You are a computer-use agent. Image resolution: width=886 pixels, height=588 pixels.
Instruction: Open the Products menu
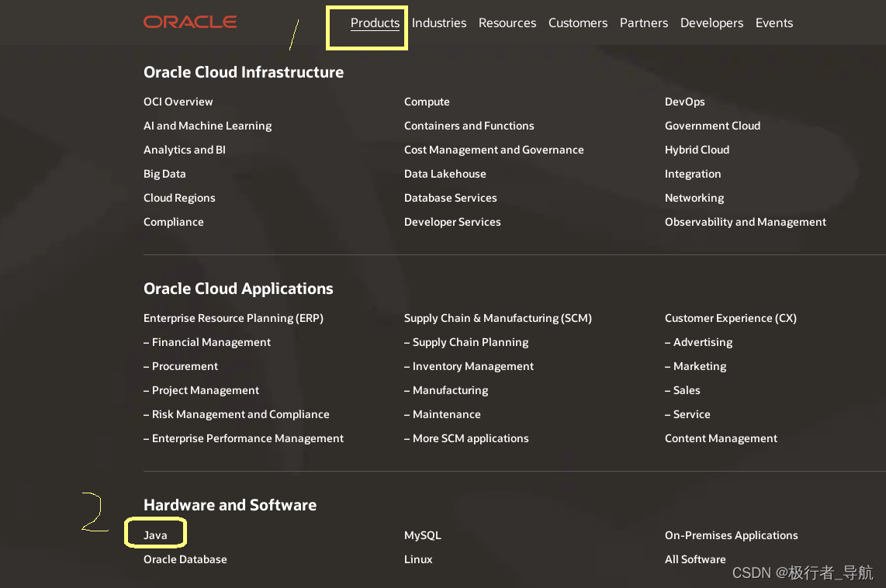click(x=375, y=23)
